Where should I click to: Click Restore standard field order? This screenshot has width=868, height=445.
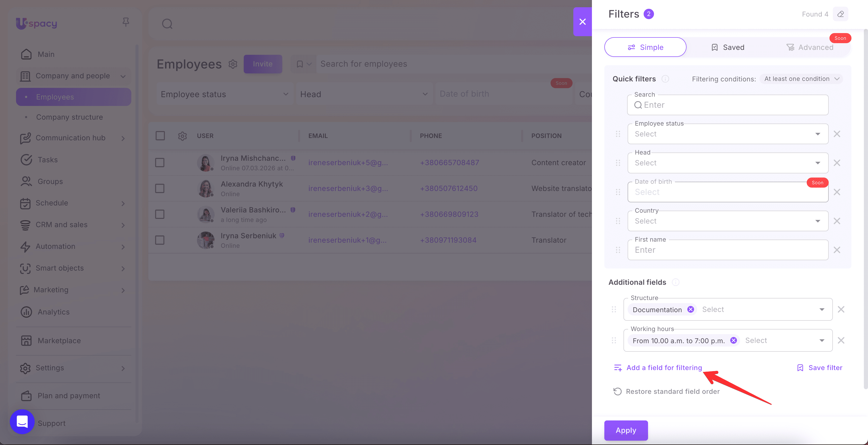[666, 392]
